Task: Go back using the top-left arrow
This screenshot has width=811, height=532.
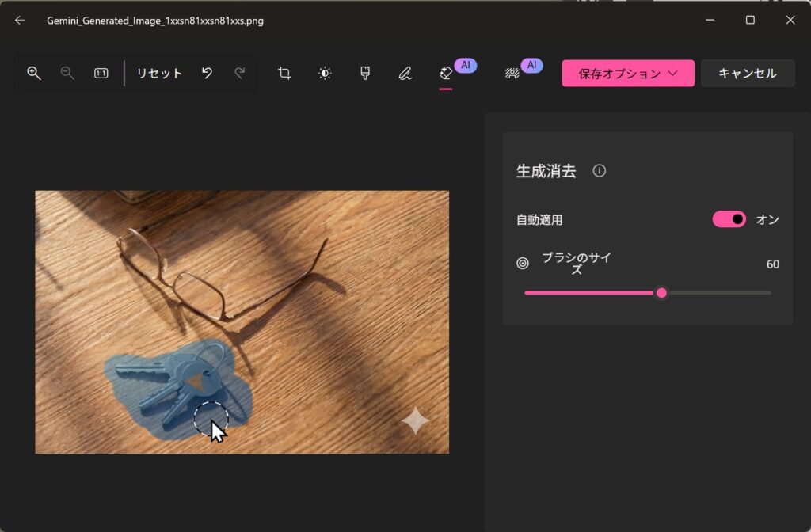Action: coord(20,21)
